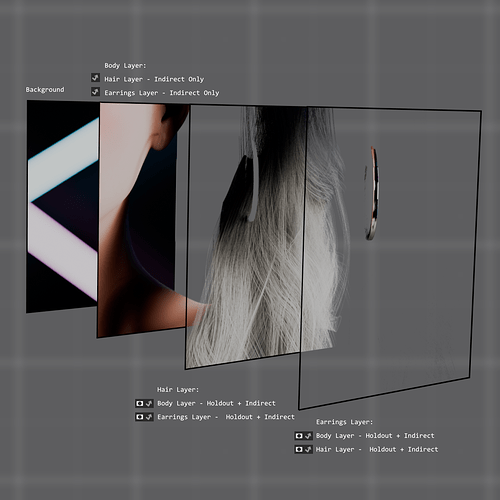
Task: Toggle indirect-only icon beside Hair Layer - Indirect Only
Action: 95,78
